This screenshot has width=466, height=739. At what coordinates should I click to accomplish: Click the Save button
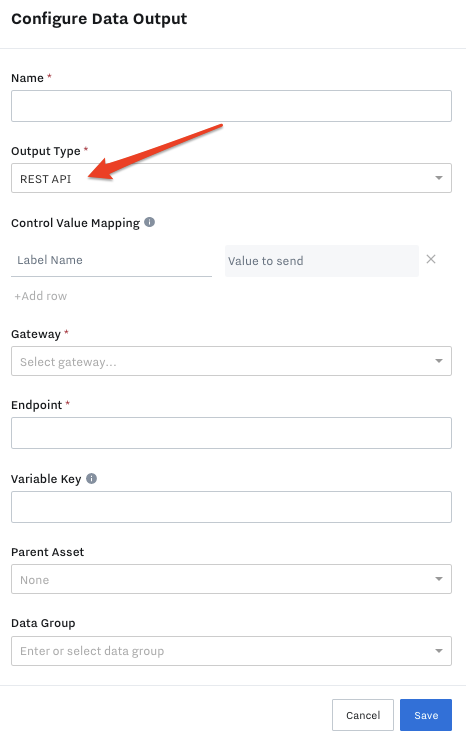(x=426, y=715)
